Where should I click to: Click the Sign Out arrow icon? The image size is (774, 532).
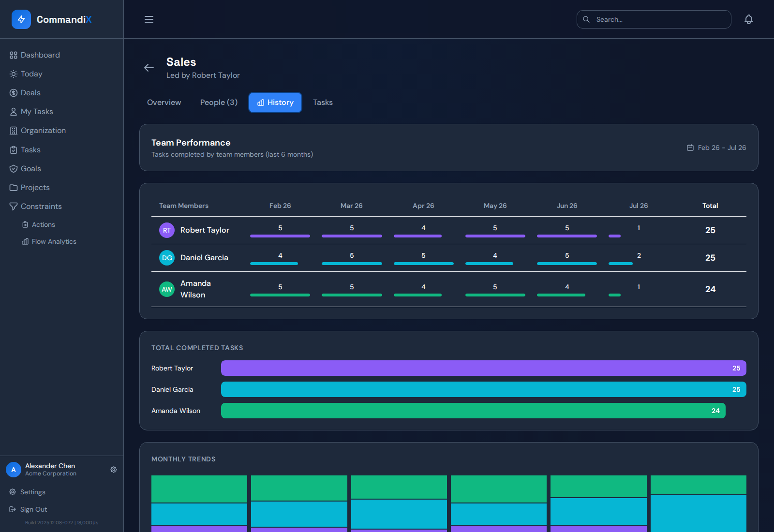point(13,509)
